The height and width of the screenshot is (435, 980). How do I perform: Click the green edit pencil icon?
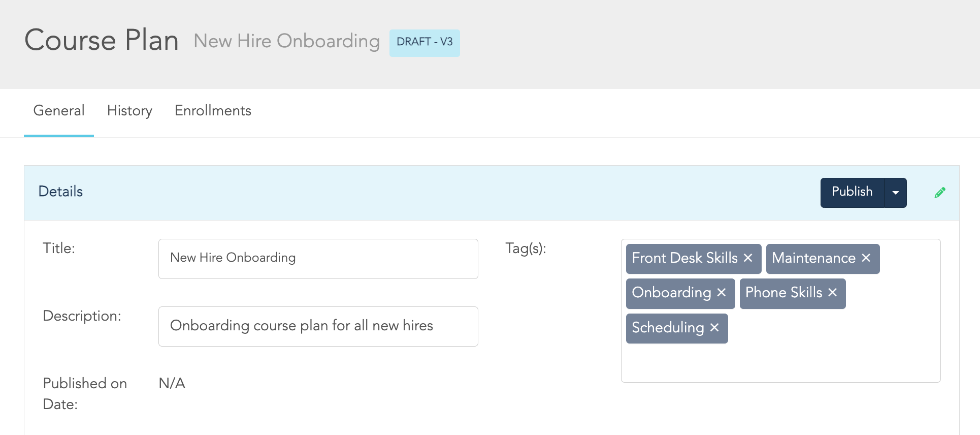(x=940, y=192)
